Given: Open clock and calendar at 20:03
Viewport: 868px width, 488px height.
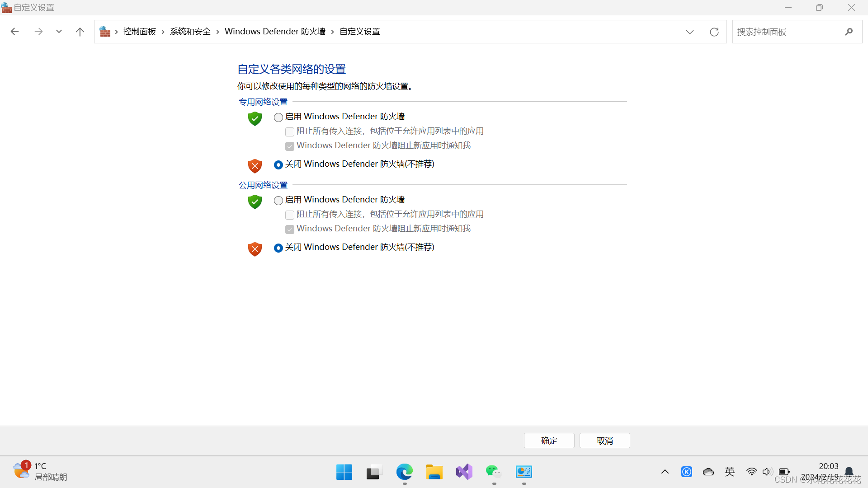Looking at the screenshot, I should 820,471.
